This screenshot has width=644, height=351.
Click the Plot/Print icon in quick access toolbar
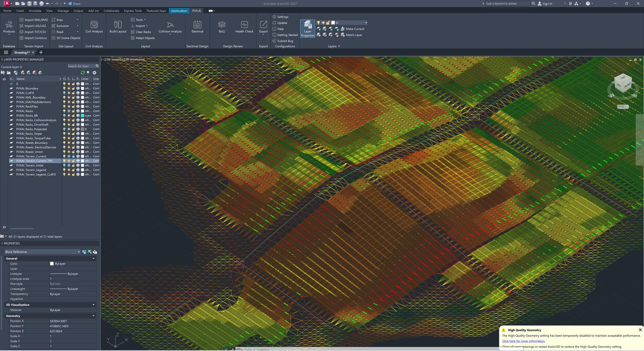41,4
